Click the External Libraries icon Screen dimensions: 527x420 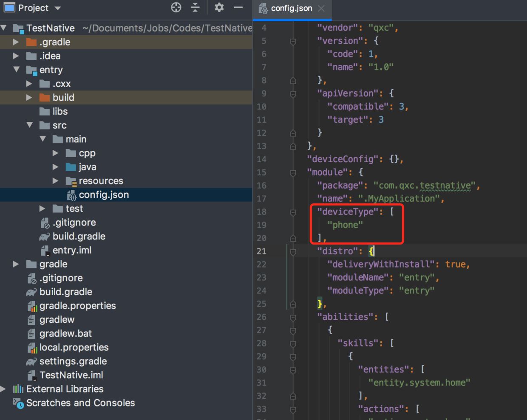click(18, 389)
